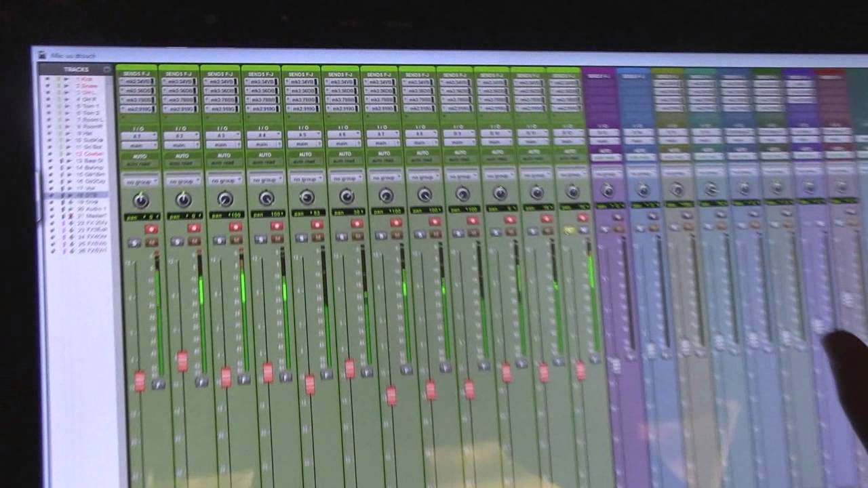Mute the channel with input A 4

[277, 238]
